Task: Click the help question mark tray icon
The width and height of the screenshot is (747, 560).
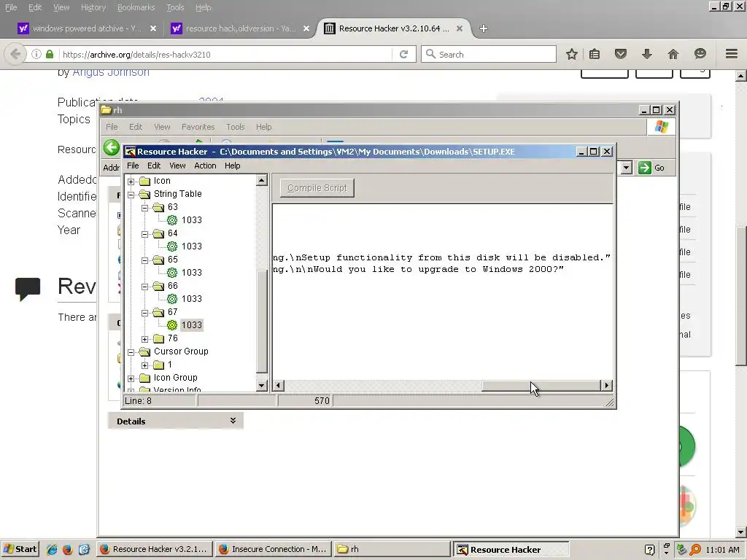Action: coord(649,550)
